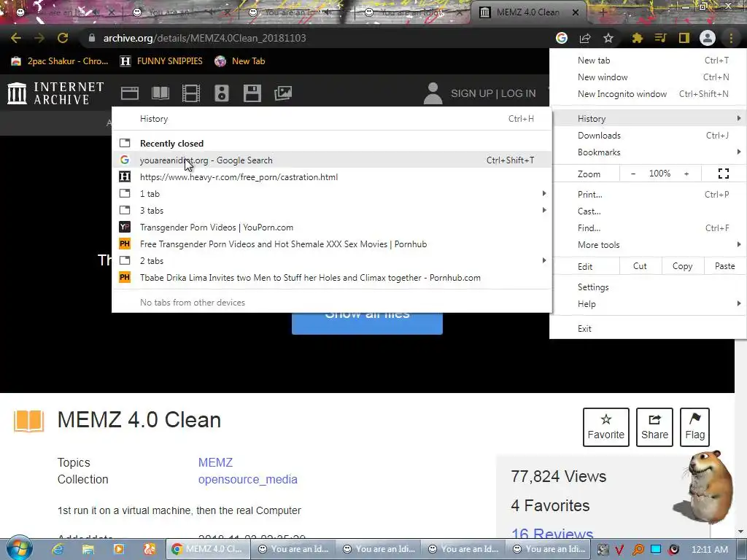
Task: Browse Software via the floppy disk icon
Action: [x=252, y=93]
